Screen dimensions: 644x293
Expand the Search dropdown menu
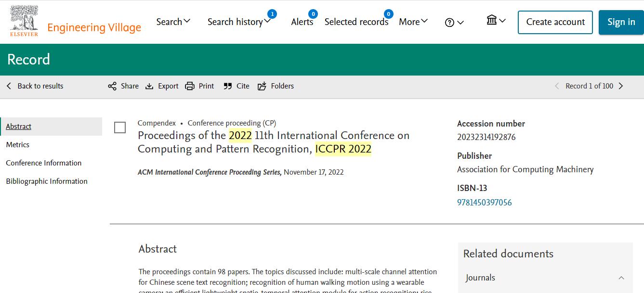(x=173, y=22)
